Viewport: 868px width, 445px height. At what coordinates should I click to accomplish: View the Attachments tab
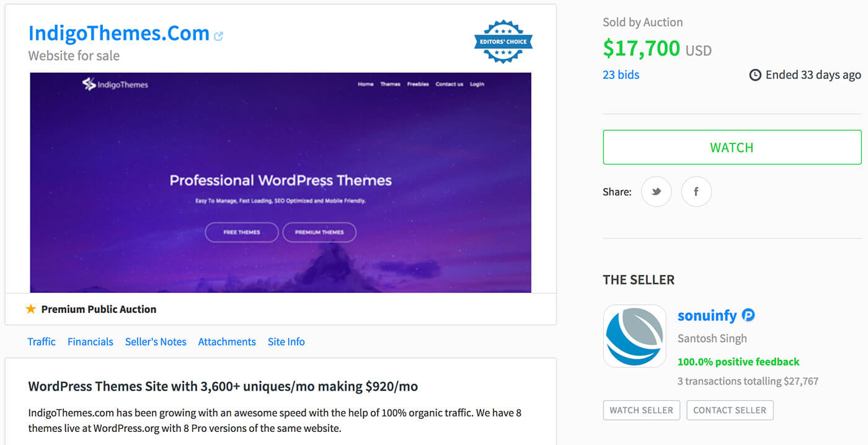point(227,342)
